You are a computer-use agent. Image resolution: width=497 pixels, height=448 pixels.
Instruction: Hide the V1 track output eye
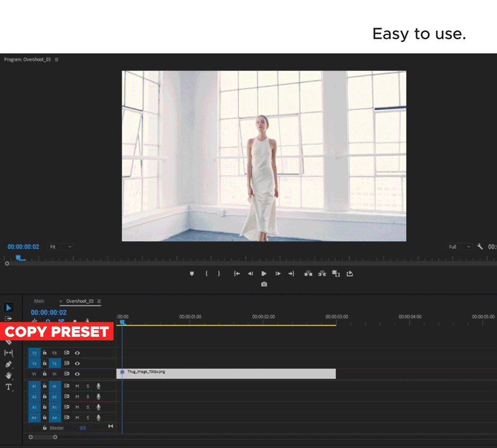pos(77,374)
